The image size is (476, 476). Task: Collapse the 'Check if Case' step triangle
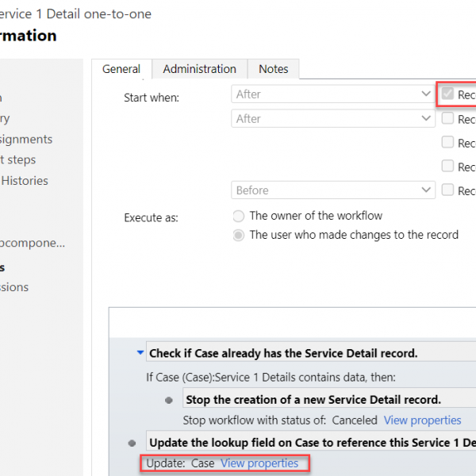point(140,353)
